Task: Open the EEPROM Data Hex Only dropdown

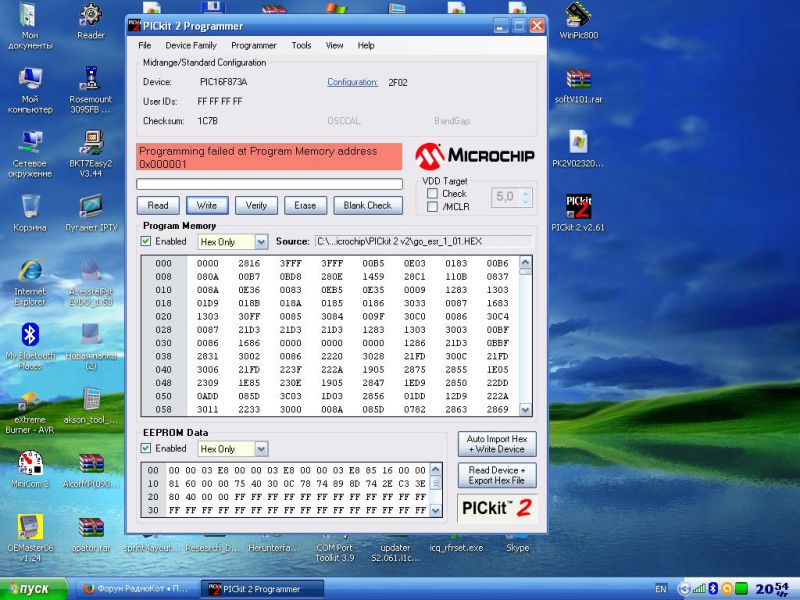Action: pos(261,449)
